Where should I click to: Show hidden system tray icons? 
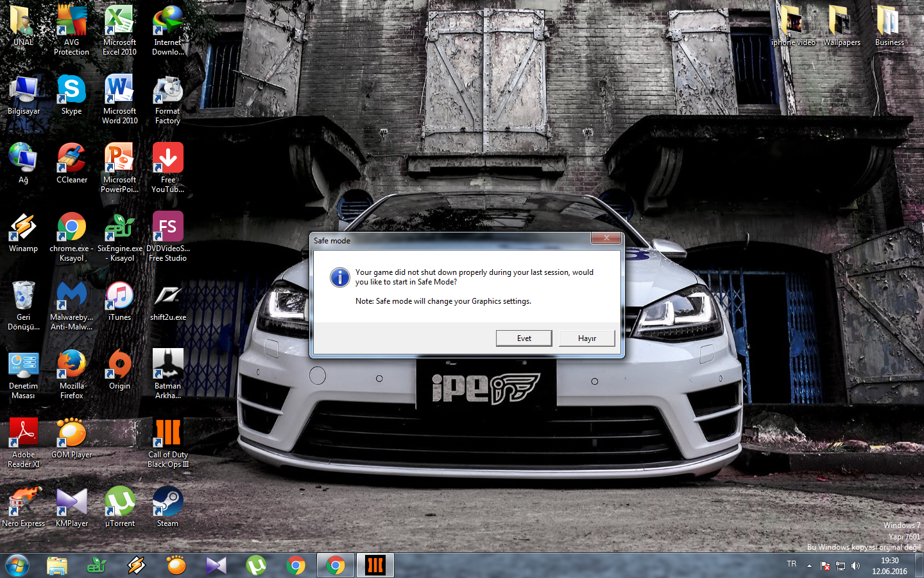(x=809, y=566)
